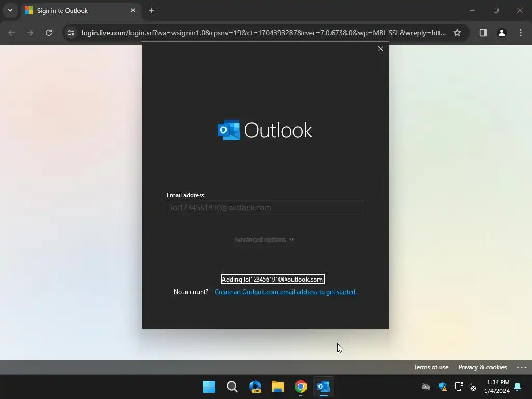
Task: Close the Outlook sign-in dialog
Action: pos(381,49)
